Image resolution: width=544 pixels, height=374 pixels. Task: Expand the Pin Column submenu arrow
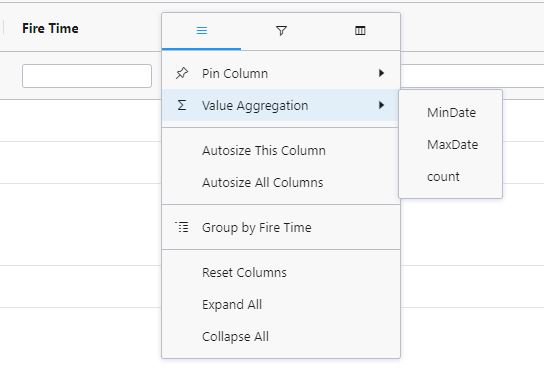click(381, 73)
